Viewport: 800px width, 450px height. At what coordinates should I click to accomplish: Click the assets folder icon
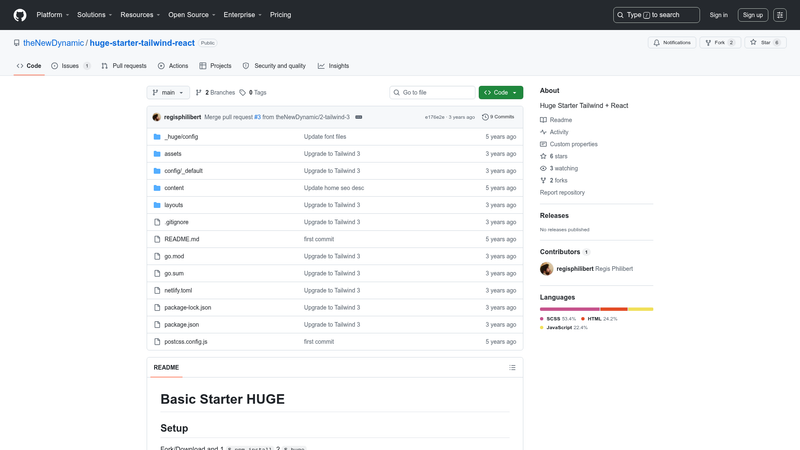157,154
